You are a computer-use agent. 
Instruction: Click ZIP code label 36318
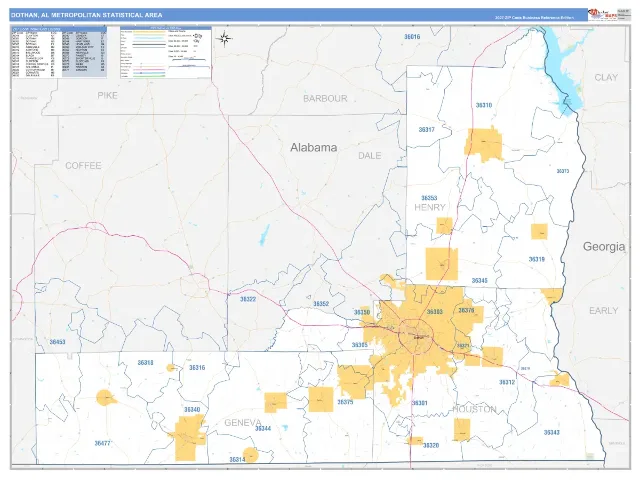(x=146, y=362)
